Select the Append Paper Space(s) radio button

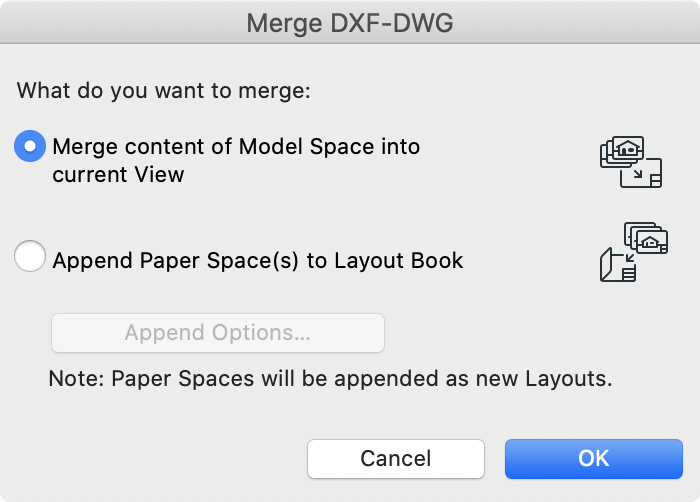pyautogui.click(x=30, y=256)
